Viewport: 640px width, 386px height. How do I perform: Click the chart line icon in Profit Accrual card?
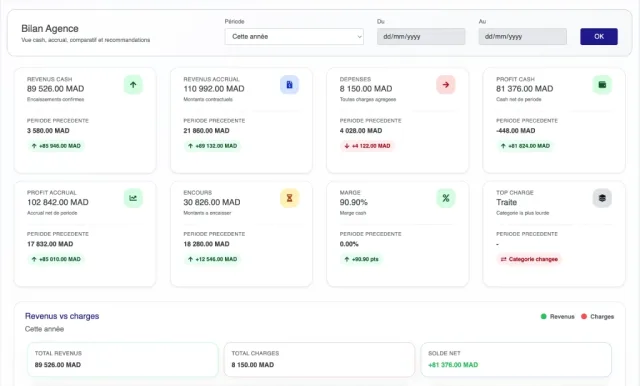point(133,198)
